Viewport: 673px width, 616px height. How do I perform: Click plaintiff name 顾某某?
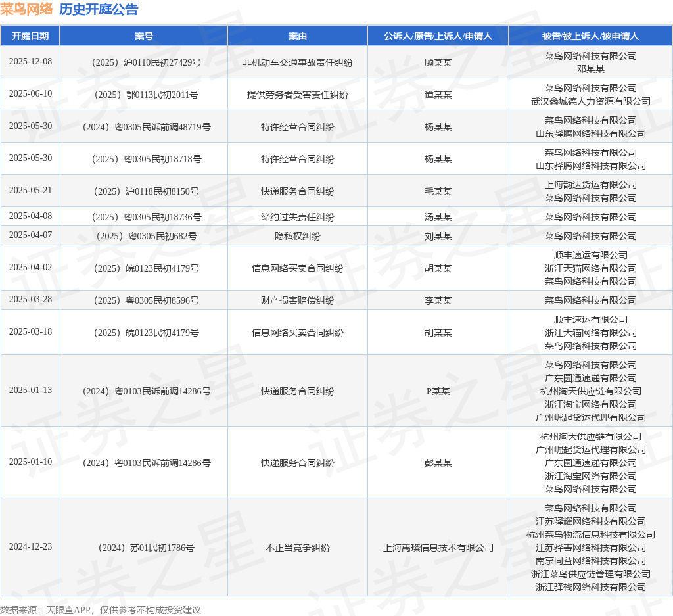point(438,62)
